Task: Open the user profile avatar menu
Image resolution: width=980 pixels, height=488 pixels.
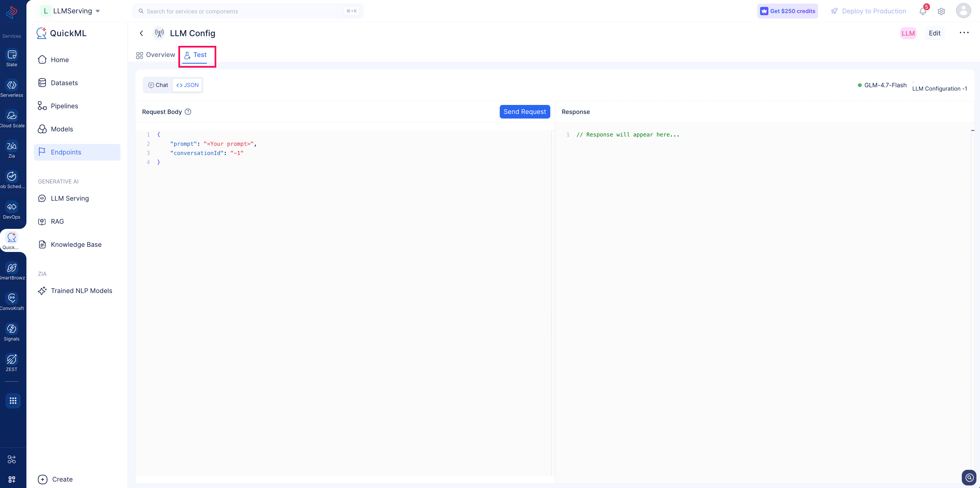Action: [x=963, y=11]
